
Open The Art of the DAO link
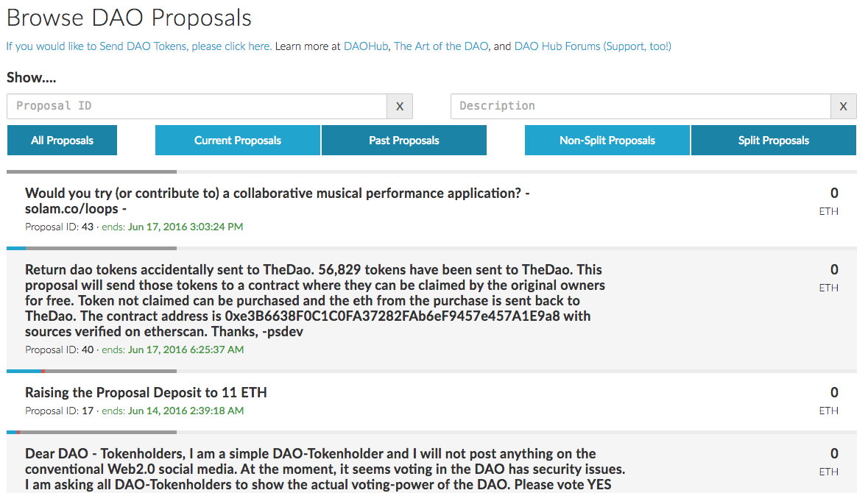point(441,46)
